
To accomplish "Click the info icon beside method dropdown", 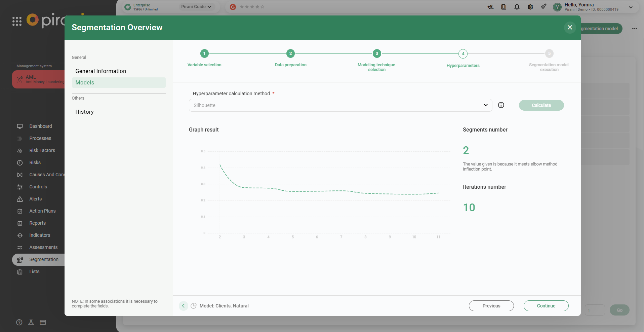I will pos(501,105).
